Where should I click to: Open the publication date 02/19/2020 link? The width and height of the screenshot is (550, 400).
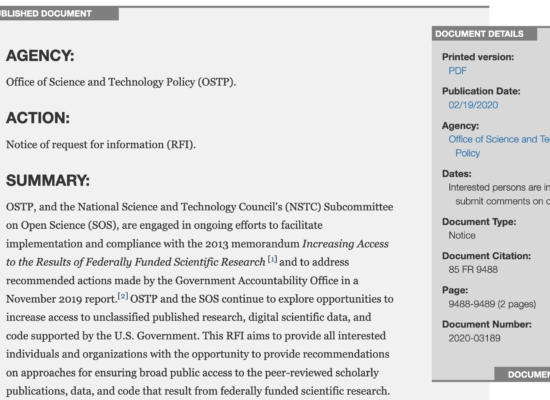click(473, 105)
